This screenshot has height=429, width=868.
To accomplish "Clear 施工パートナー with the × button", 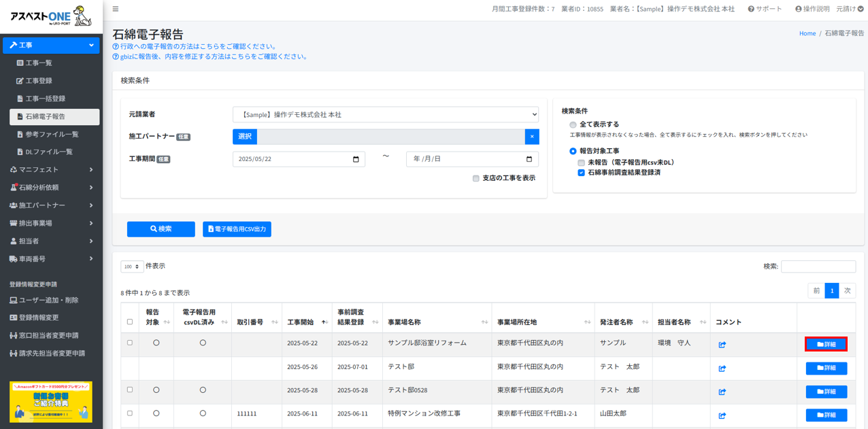I will 531,137.
